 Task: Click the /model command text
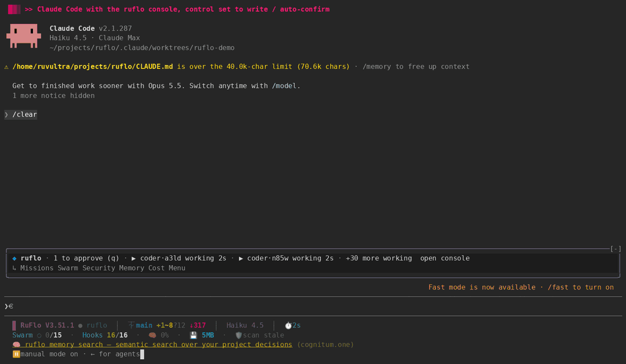284,86
